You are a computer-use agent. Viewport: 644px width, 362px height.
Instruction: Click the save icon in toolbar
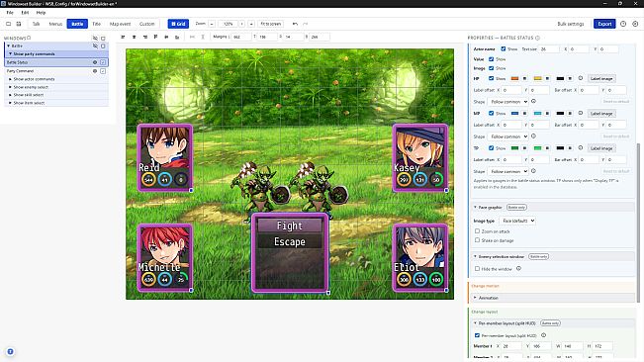click(19, 24)
